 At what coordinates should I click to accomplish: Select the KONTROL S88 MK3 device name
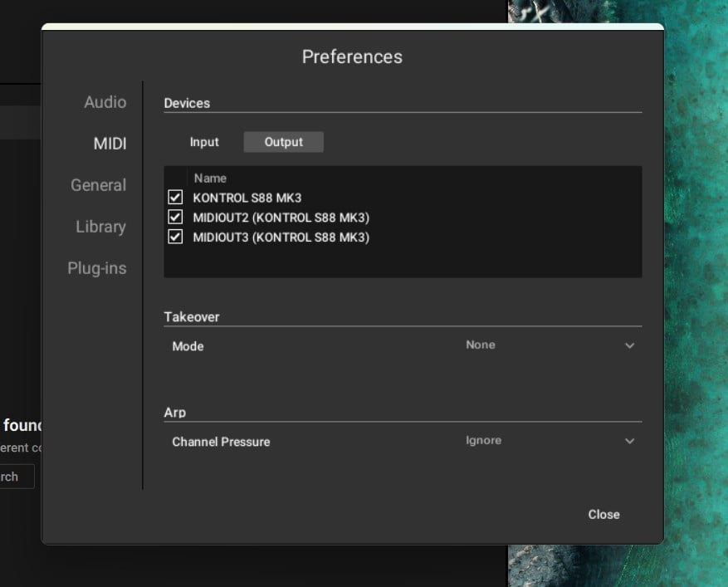click(x=247, y=198)
